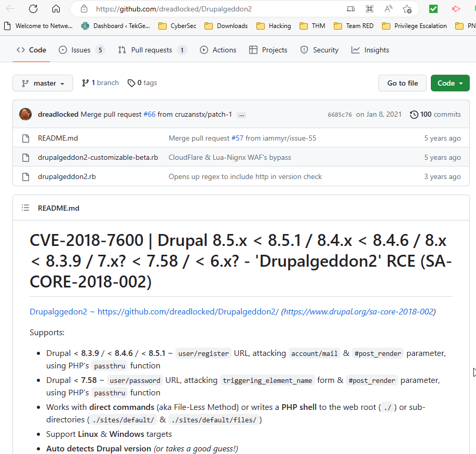Expand the master branch dropdown
The height and width of the screenshot is (454, 476).
tap(43, 83)
